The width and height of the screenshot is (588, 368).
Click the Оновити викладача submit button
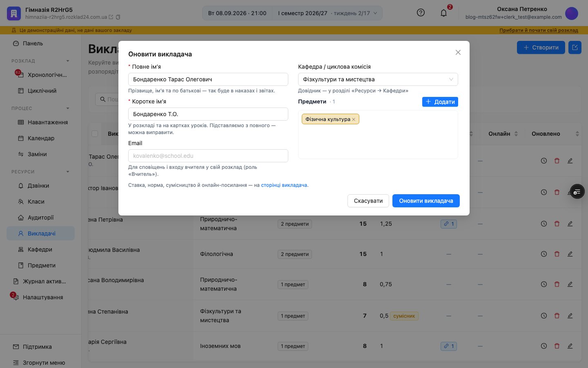coord(426,201)
